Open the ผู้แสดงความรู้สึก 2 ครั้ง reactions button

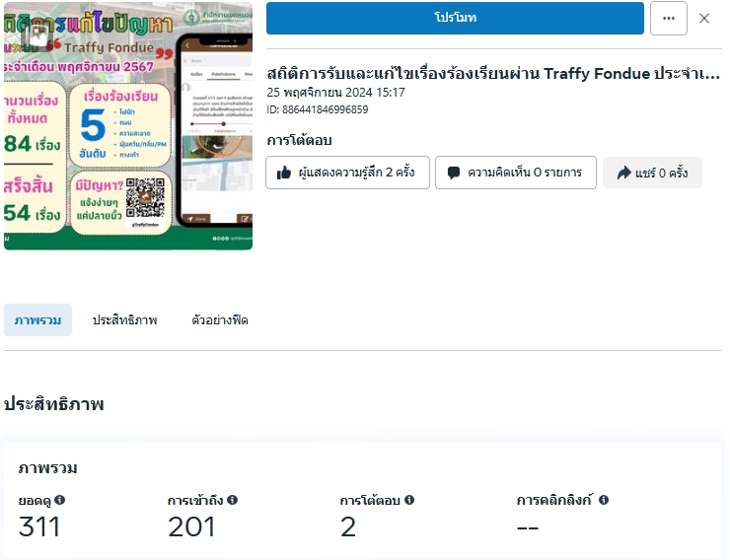[x=348, y=173]
